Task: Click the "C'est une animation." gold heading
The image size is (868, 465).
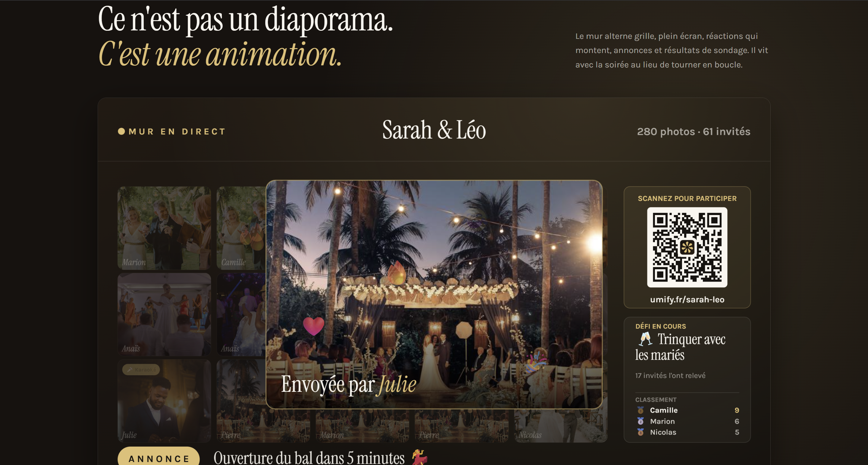Action: pyautogui.click(x=220, y=54)
